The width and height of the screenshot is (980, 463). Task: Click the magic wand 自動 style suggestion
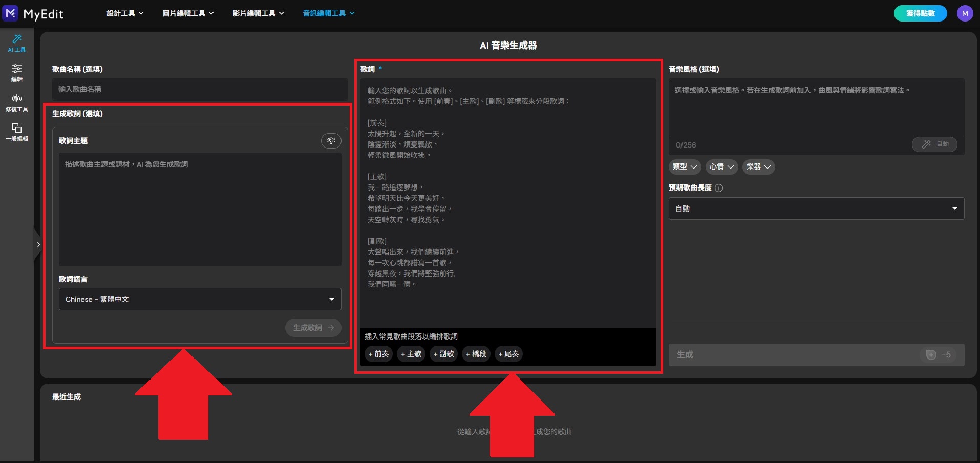coord(934,144)
